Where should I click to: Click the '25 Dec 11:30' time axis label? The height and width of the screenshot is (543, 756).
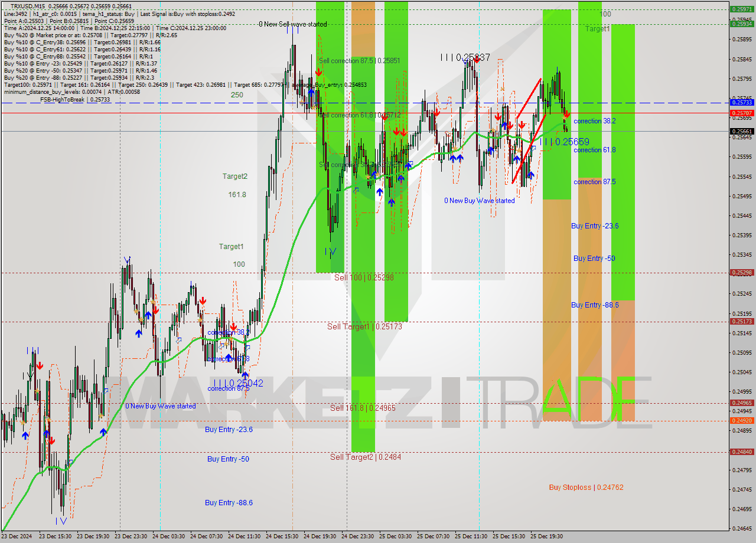(x=471, y=537)
